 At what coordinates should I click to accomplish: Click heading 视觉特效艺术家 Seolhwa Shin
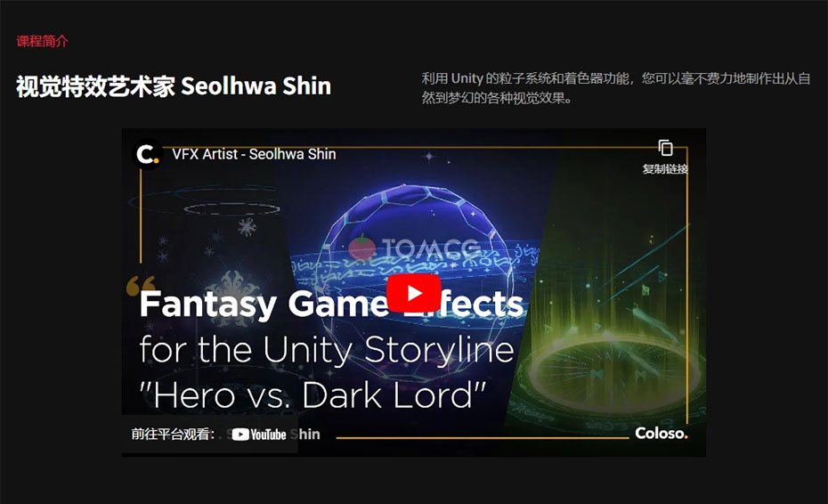[174, 86]
